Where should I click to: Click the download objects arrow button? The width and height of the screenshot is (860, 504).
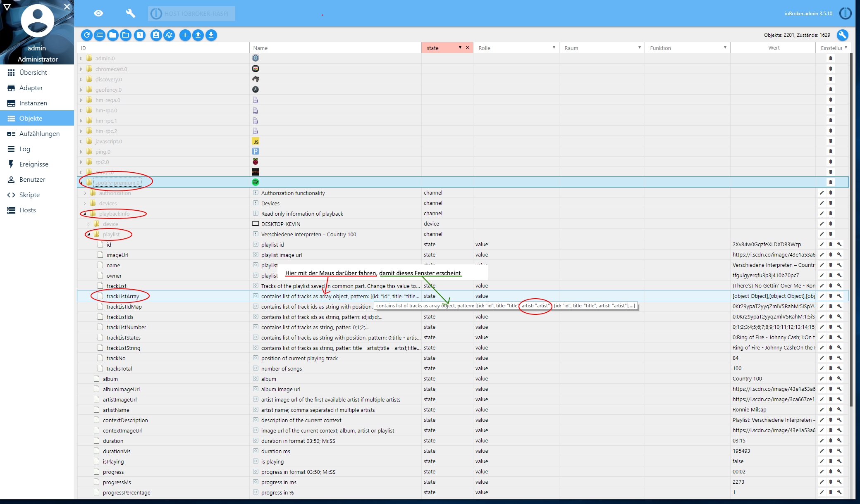coord(211,35)
